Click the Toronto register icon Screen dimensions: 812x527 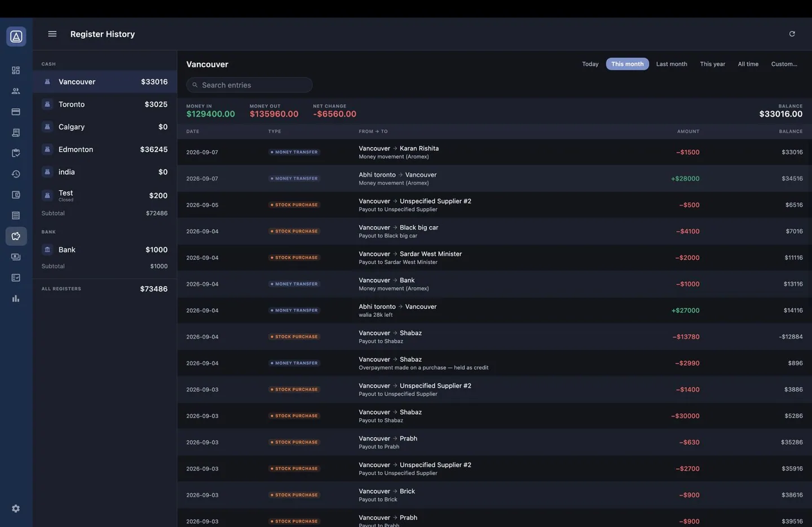click(x=47, y=104)
